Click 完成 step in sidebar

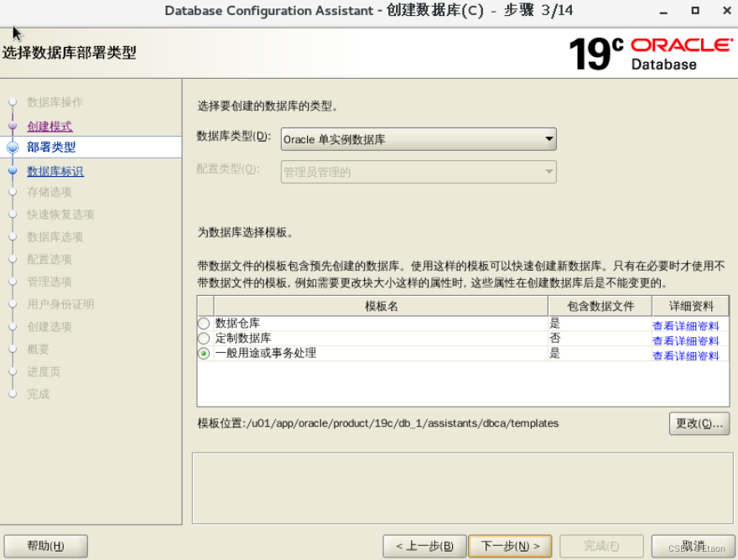(38, 394)
